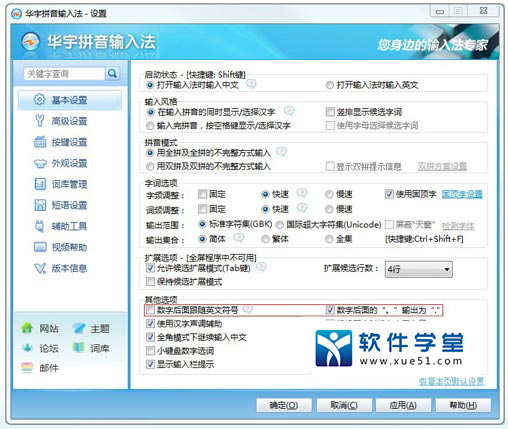The height and width of the screenshot is (429, 508).
Task: Expand the 扩展候选行数 4行 dropdown
Action: coord(419,269)
